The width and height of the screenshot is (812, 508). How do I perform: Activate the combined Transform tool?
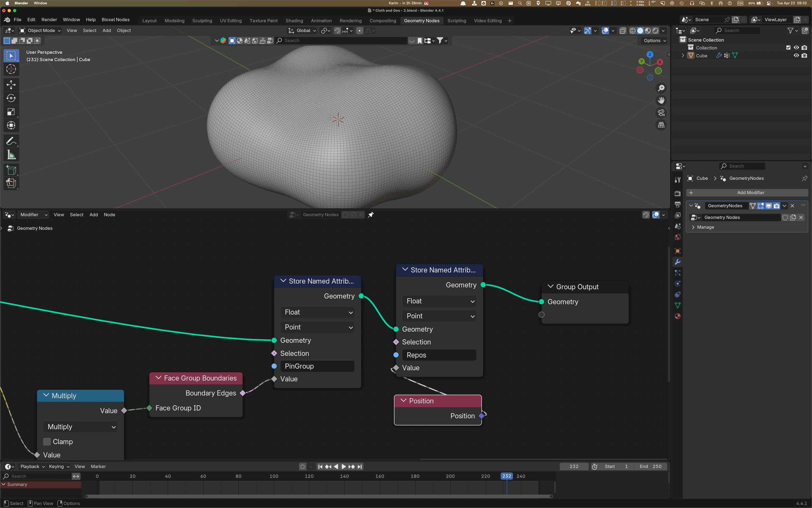tap(11, 125)
